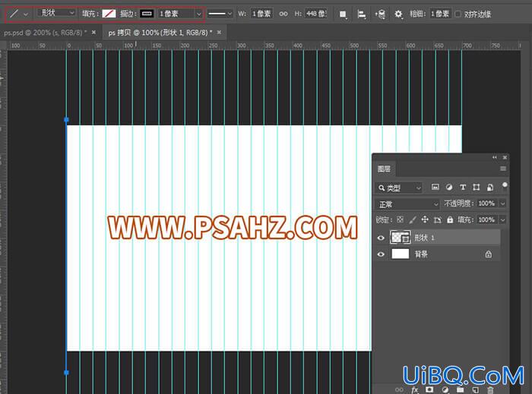Screen dimensions: 532x394
Task: Create a new layer
Action: pyautogui.click(x=475, y=389)
